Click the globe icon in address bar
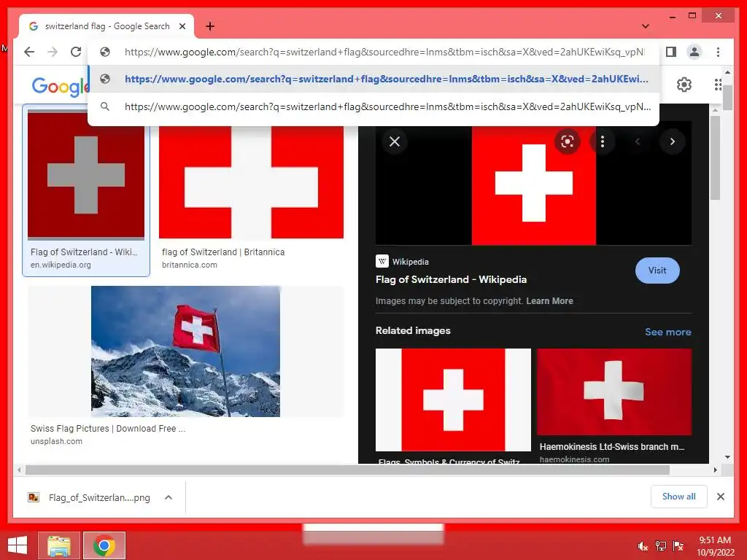This screenshot has height=560, width=747. click(105, 52)
